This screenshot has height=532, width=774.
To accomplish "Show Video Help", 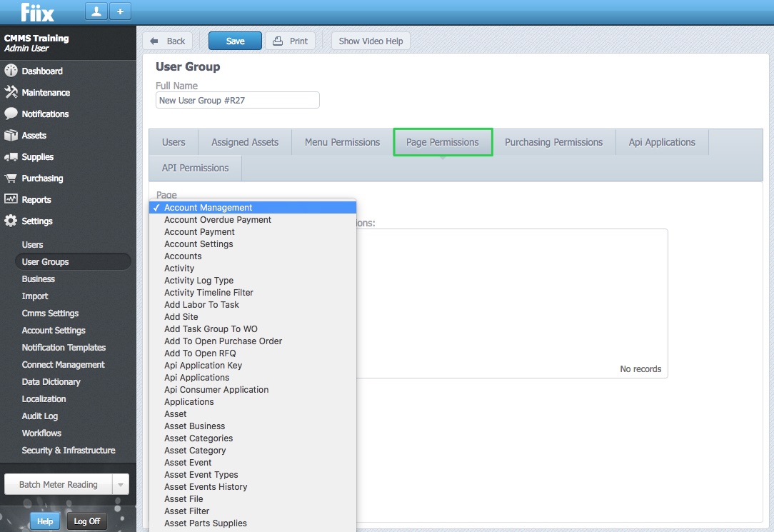I will point(371,41).
